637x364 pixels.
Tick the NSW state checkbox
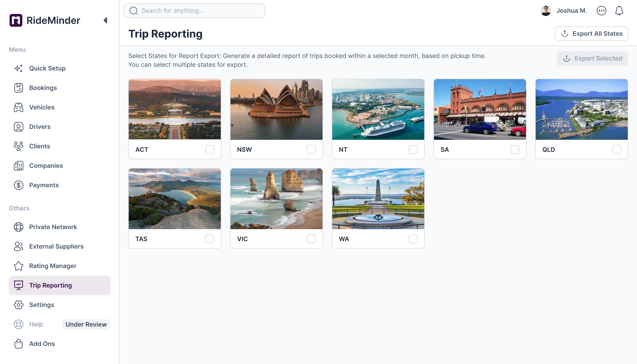point(311,150)
